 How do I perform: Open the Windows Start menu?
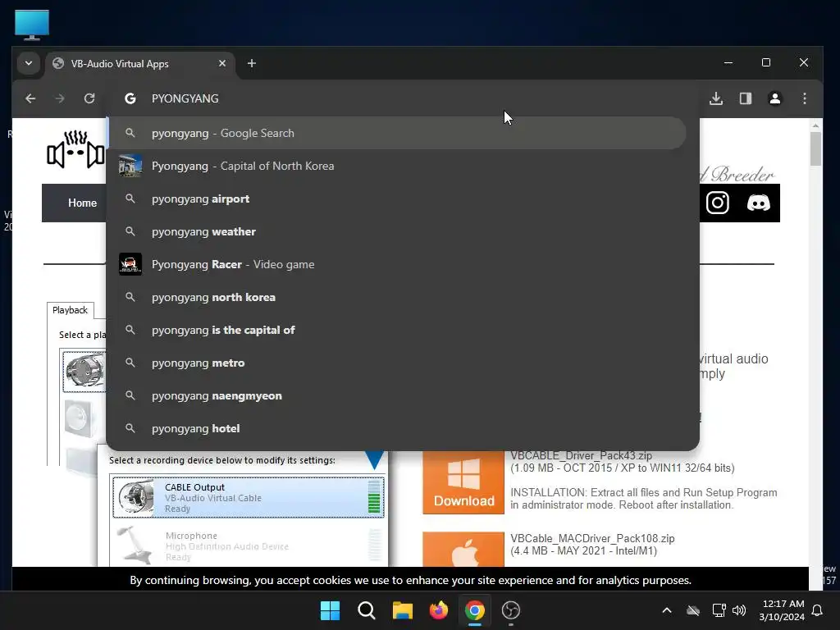[x=330, y=610]
